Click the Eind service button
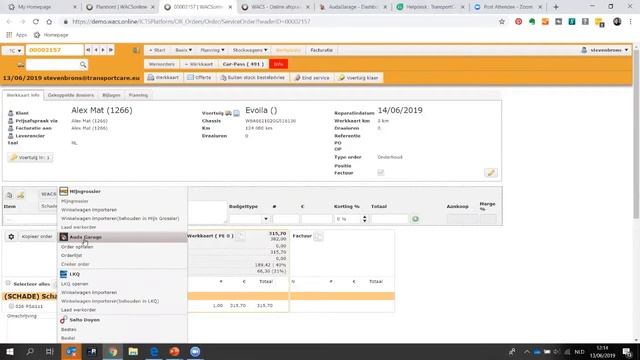Image resolution: width=640 pixels, height=360 pixels. tap(312, 78)
